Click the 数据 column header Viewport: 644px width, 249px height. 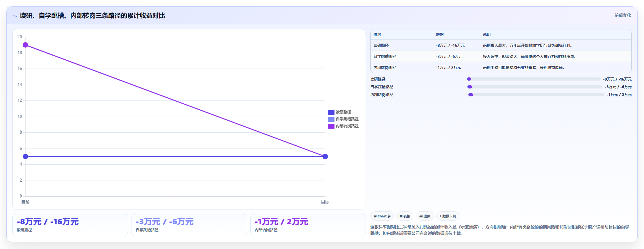440,35
